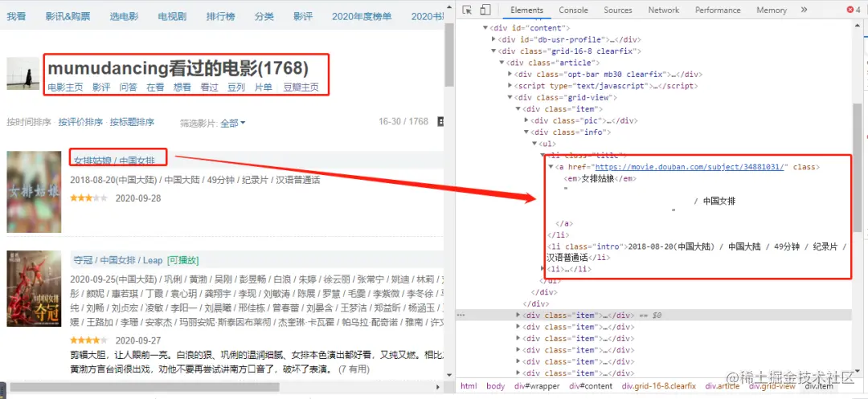The width and height of the screenshot is (868, 399).
Task: Collapse the a href douban subject node
Action: [x=551, y=167]
